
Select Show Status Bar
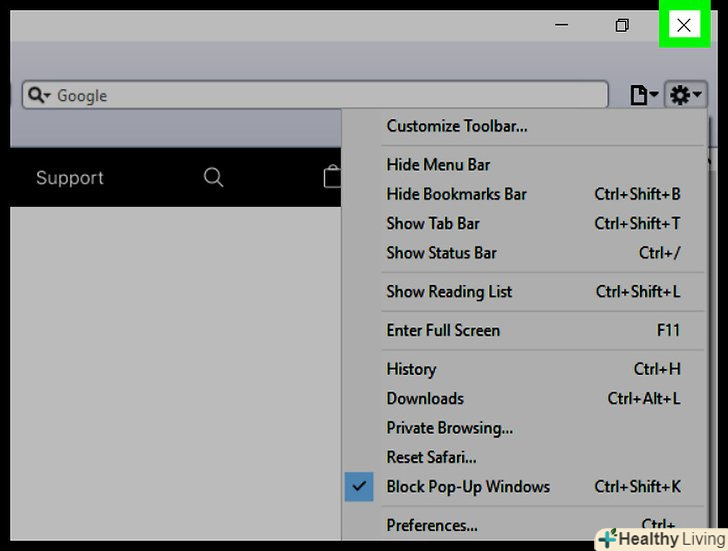(x=441, y=253)
